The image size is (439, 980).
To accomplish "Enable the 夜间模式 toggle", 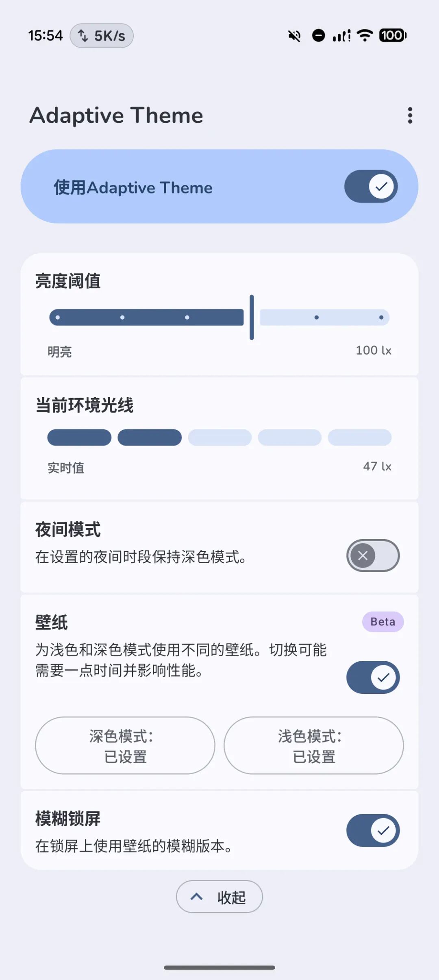I will pos(373,555).
